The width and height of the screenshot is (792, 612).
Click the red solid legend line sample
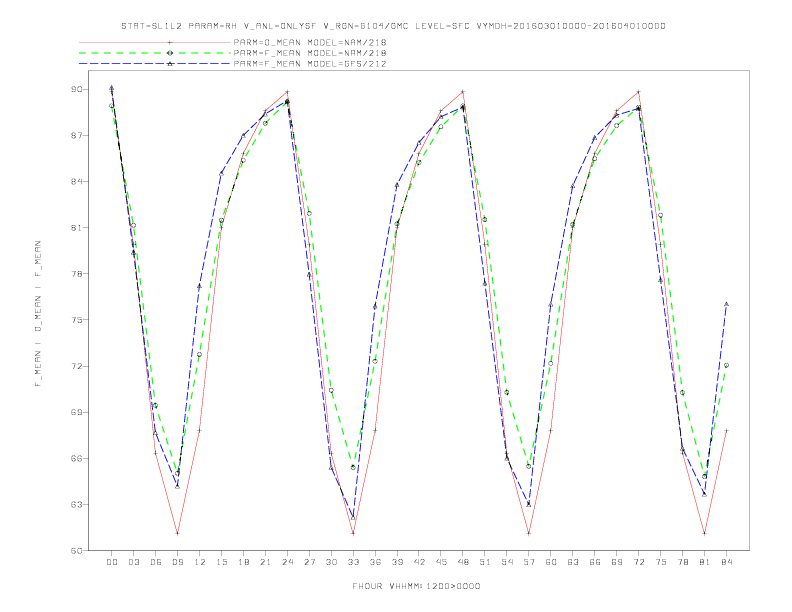[155, 42]
